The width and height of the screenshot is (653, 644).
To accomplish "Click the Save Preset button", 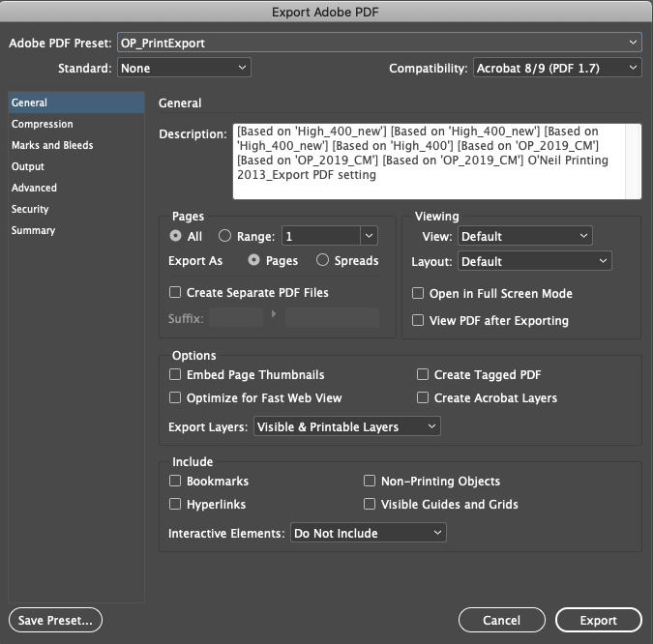I will coord(55,620).
